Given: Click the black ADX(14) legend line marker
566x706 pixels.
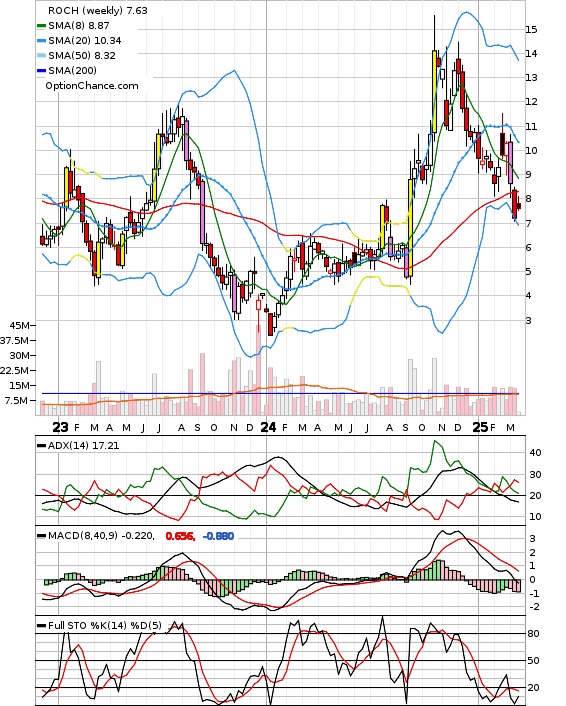Looking at the screenshot, I should coord(41,445).
